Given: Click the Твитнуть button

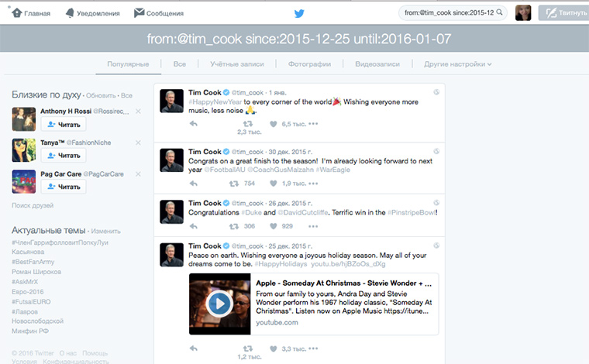Looking at the screenshot, I should [x=564, y=12].
